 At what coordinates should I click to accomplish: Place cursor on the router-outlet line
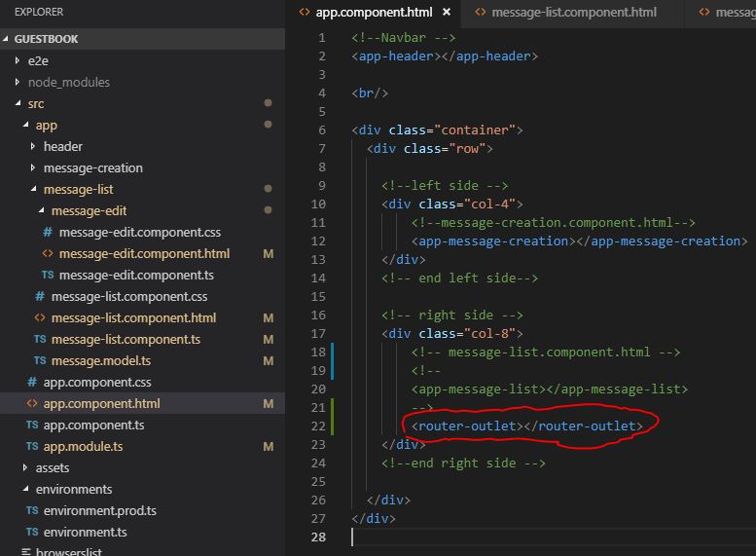tap(526, 426)
